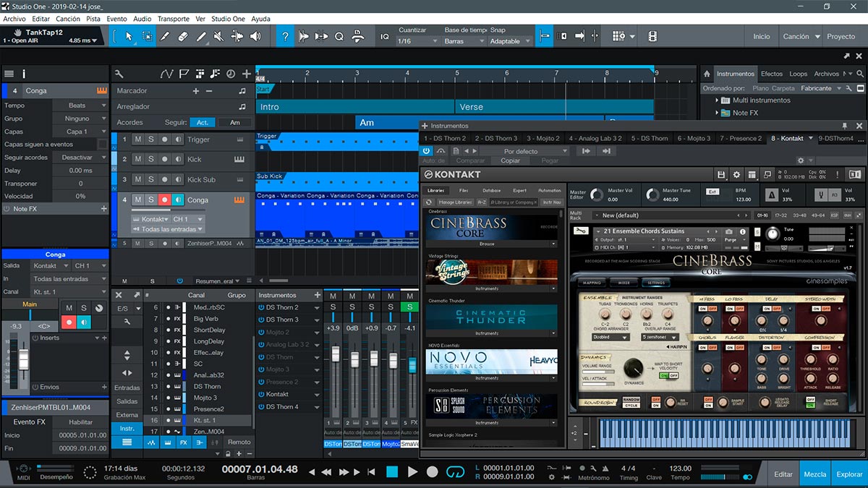
Task: Open the Tempo Beats dropdown in inspector
Action: pyautogui.click(x=80, y=106)
